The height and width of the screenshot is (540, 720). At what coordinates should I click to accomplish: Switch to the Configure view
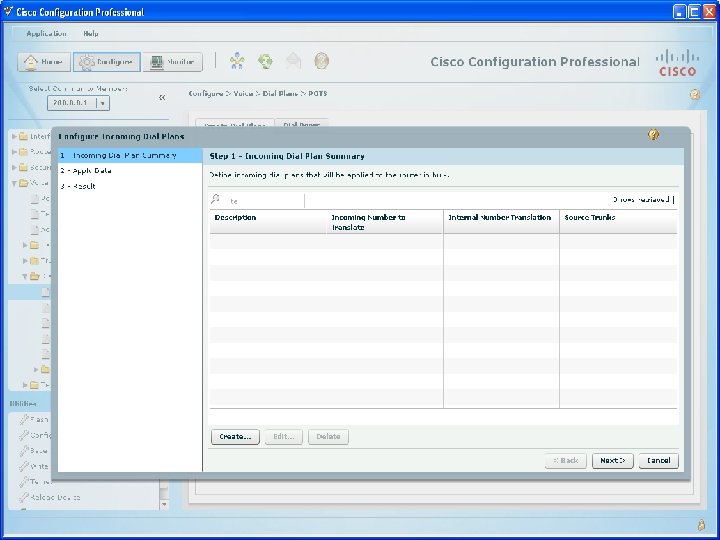[107, 62]
